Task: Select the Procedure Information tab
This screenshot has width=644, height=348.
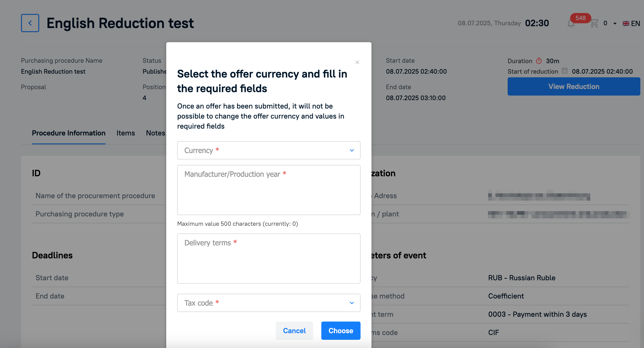Action: point(69,133)
